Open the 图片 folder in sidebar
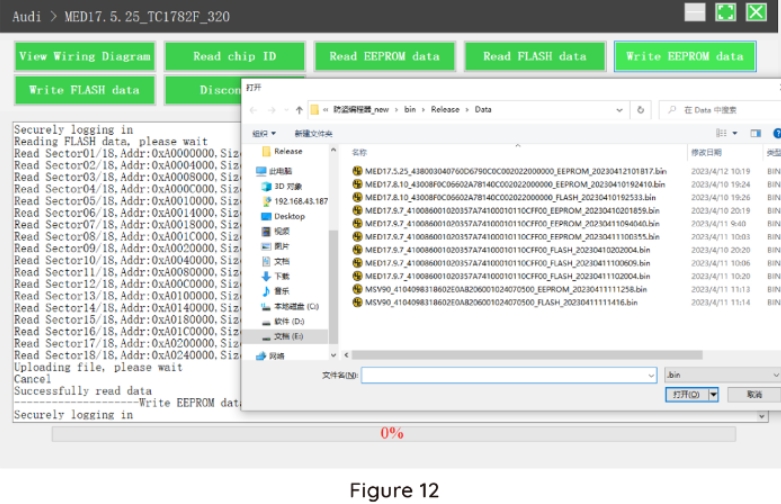 tap(275, 246)
